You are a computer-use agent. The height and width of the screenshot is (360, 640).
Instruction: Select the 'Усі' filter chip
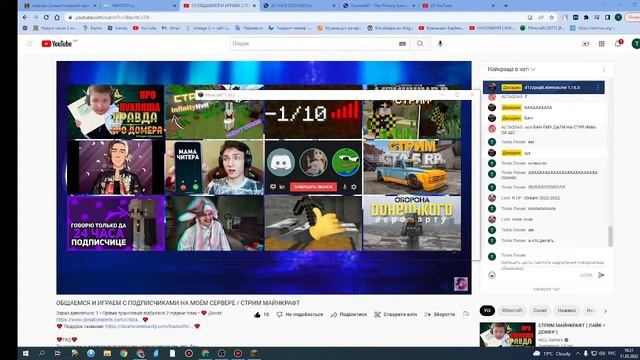pos(487,311)
